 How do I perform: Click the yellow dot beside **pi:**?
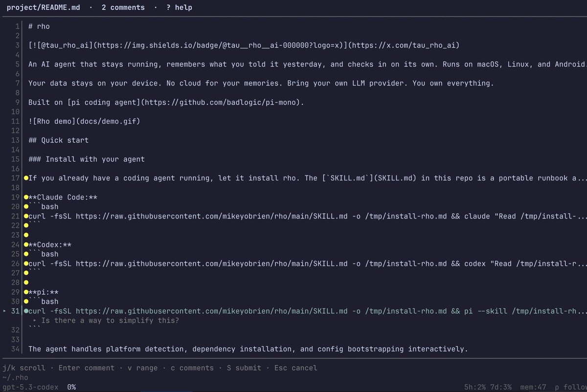click(26, 292)
